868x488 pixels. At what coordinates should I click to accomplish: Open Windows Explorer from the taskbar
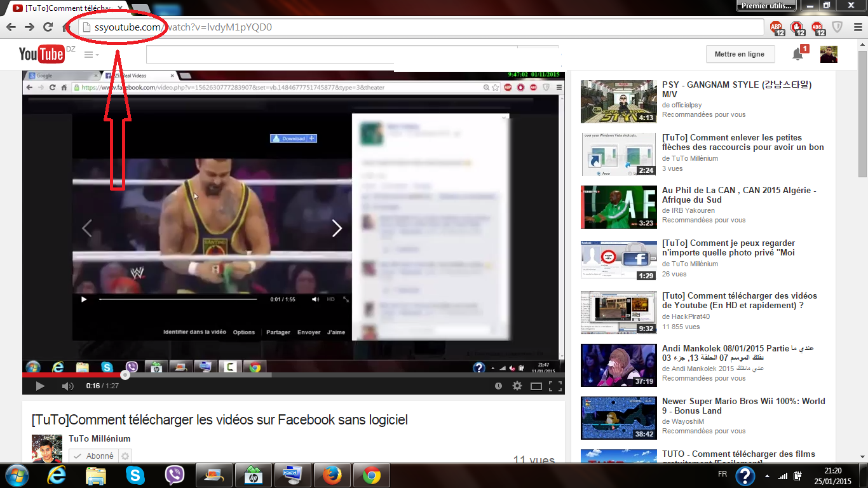[x=96, y=475]
